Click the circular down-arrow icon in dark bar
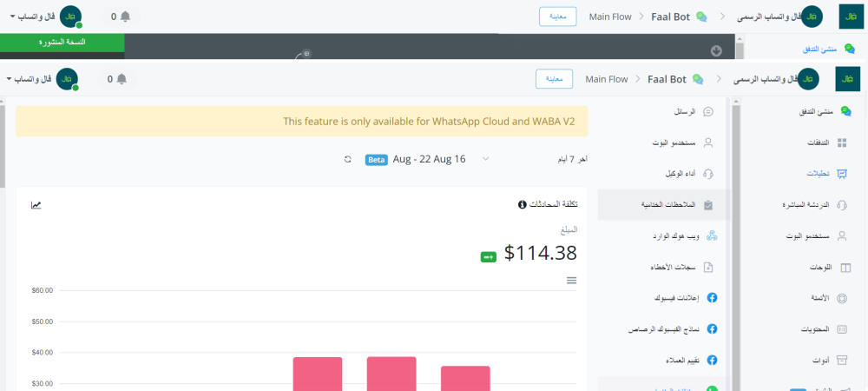The width and height of the screenshot is (868, 391). [x=716, y=50]
